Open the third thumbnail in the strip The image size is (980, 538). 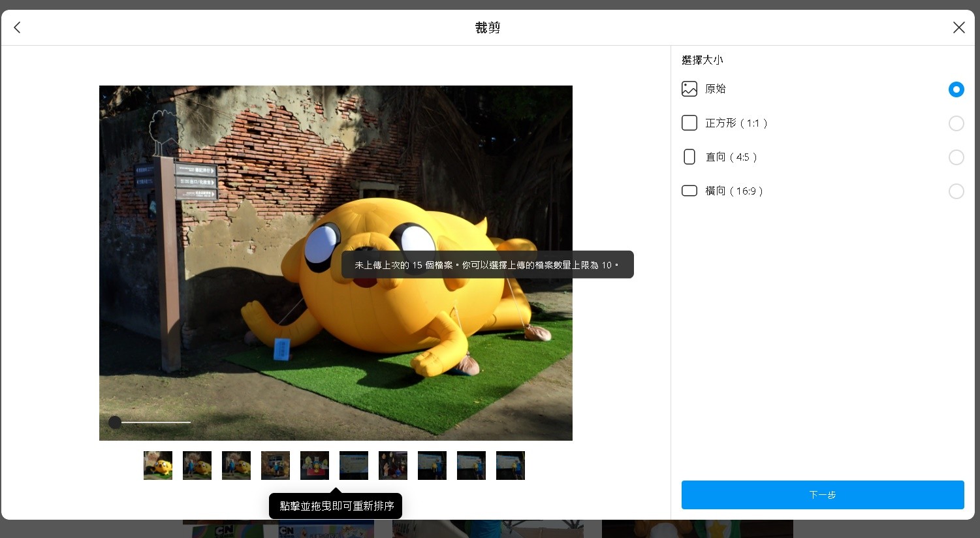coord(236,466)
